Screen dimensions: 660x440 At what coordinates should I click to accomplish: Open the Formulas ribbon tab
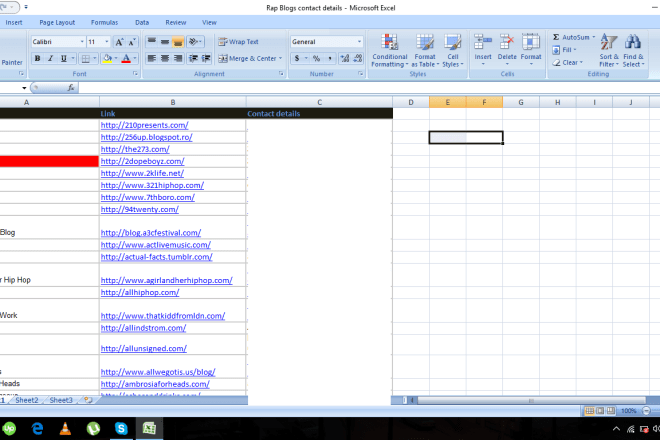(104, 23)
